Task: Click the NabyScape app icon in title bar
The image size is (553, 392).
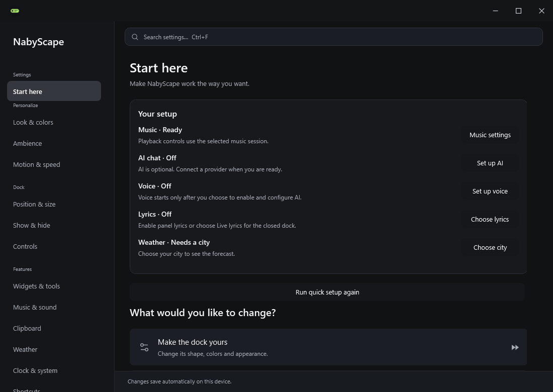Action: coord(15,11)
